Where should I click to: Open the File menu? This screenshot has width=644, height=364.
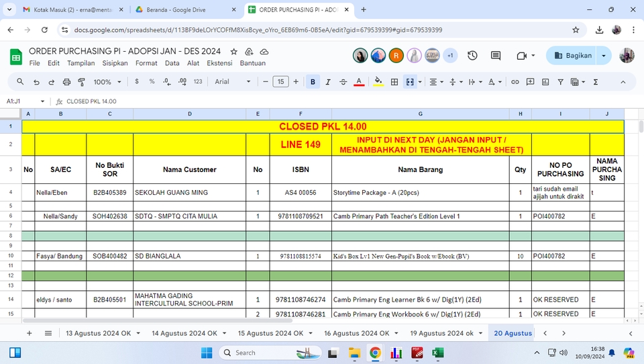pyautogui.click(x=34, y=63)
